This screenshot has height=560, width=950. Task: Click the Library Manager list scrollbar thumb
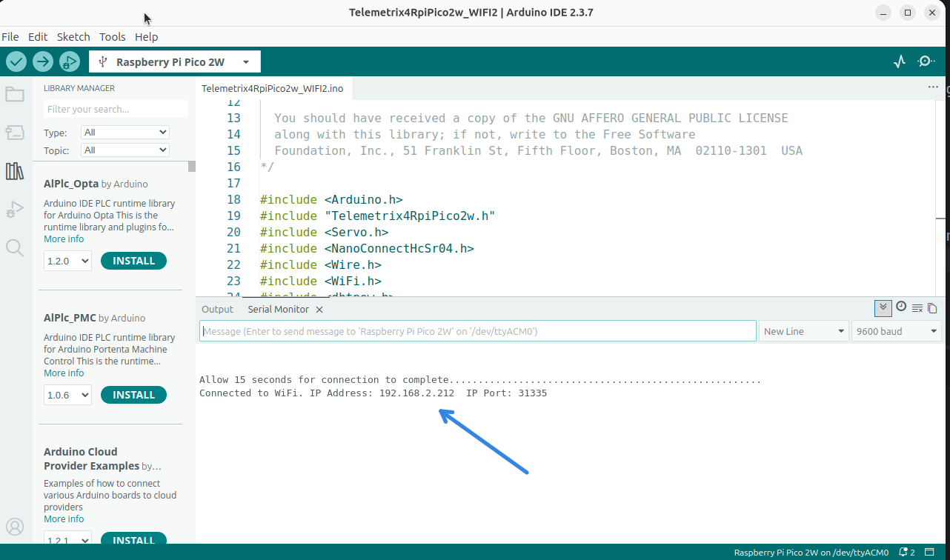click(192, 166)
